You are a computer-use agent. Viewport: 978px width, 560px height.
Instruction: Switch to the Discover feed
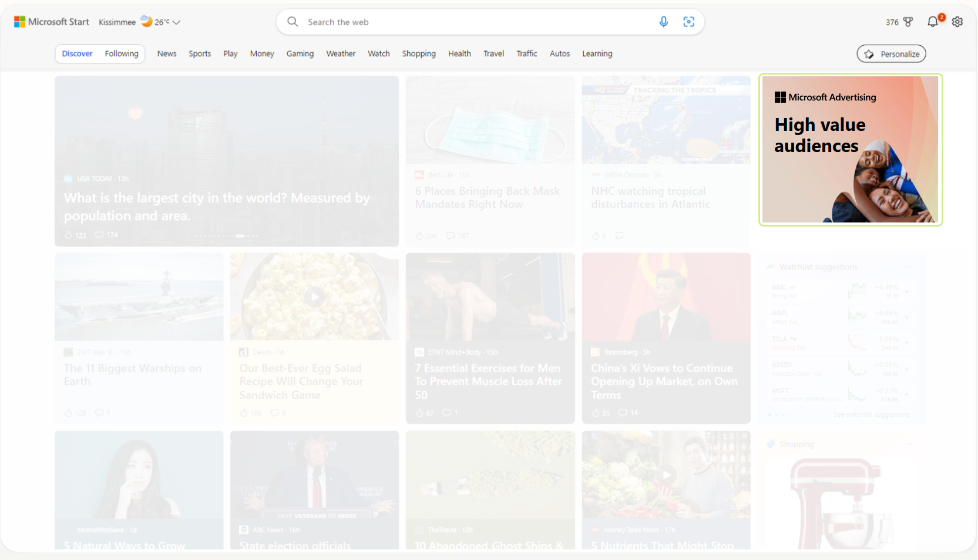tap(77, 53)
